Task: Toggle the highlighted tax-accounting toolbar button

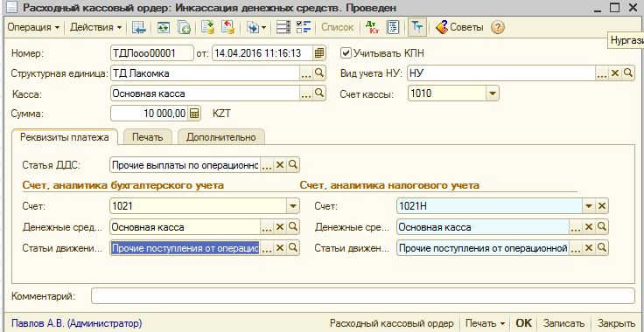Action: coord(417,27)
